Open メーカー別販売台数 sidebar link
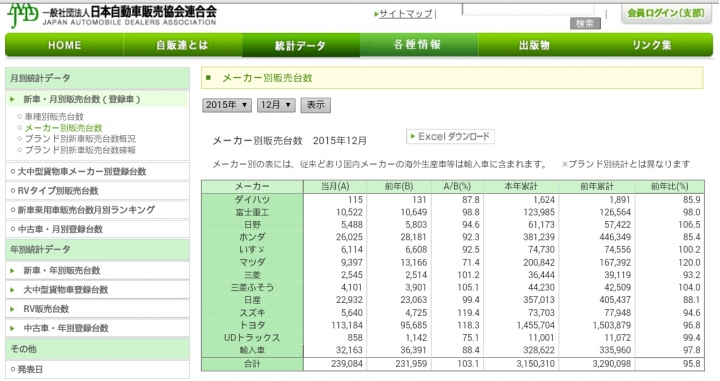 click(x=63, y=128)
